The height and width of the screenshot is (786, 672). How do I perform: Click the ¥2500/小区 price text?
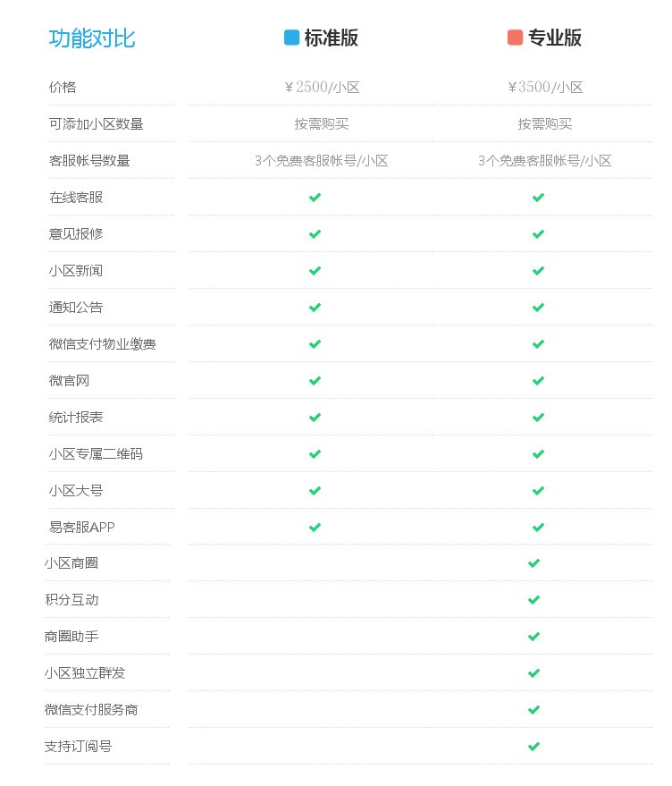322,88
